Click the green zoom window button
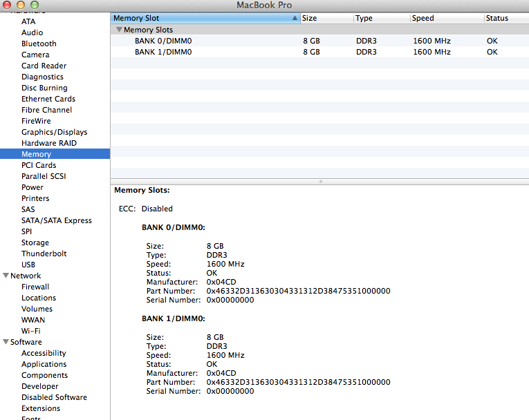This screenshot has width=529, height=420. click(x=35, y=5)
